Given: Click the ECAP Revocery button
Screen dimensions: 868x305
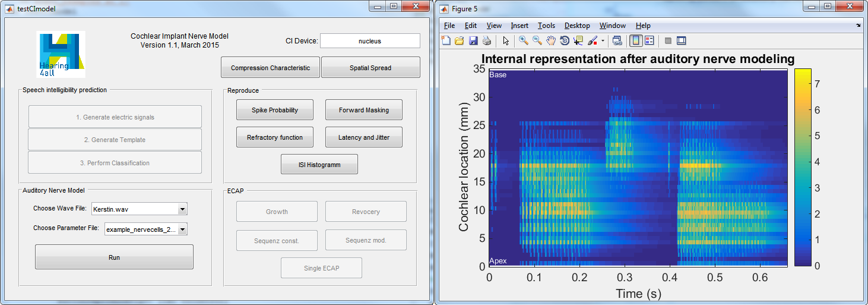Looking at the screenshot, I should pyautogui.click(x=366, y=212).
